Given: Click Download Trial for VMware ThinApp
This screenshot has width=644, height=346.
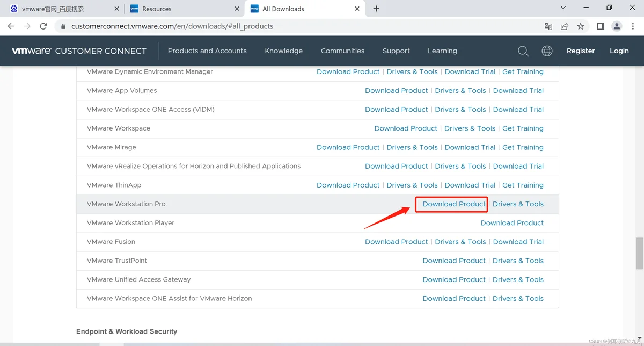Looking at the screenshot, I should click(470, 185).
